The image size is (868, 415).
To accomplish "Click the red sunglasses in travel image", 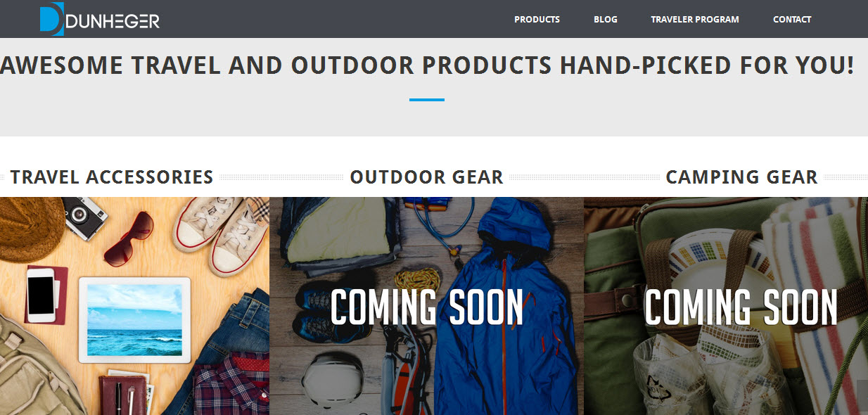I will point(129,236).
